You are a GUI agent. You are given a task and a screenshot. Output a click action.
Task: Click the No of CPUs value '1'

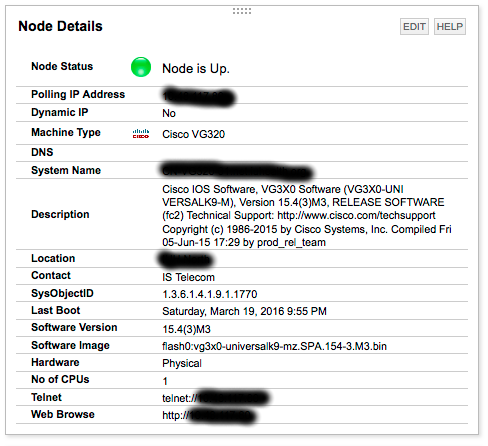pyautogui.click(x=165, y=381)
